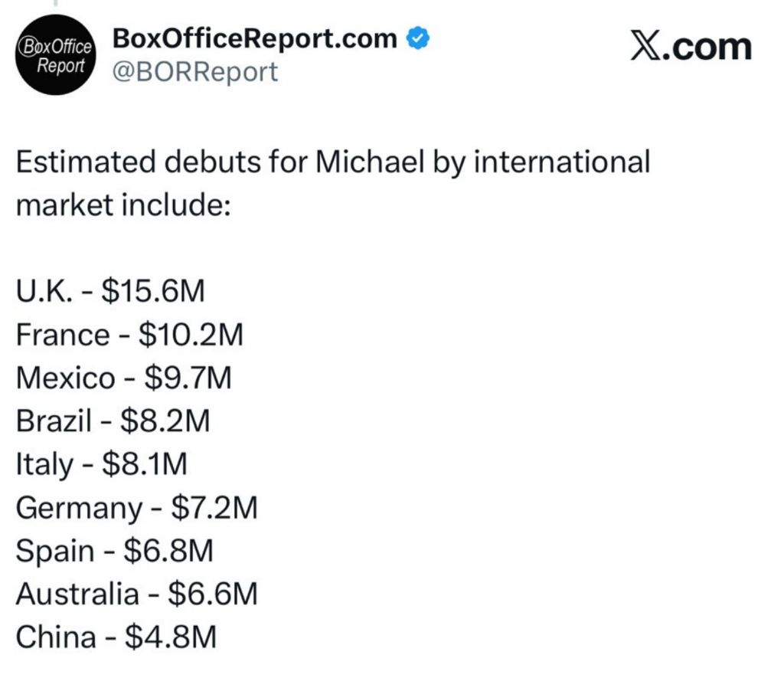Select the Brazil - $8.2M line
Screen dimensions: 784x681
tap(113, 421)
